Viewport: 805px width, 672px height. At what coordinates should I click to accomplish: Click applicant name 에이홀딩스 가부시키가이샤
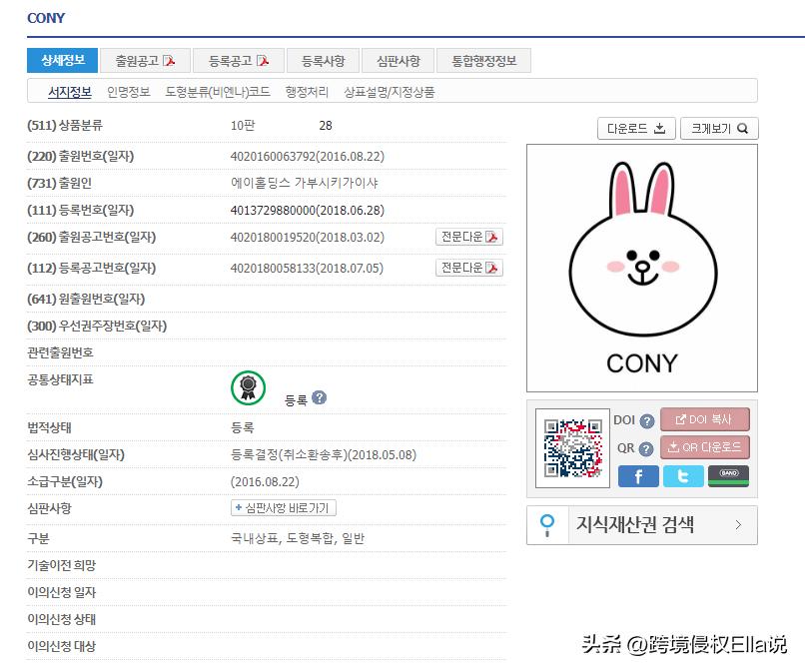pos(304,183)
